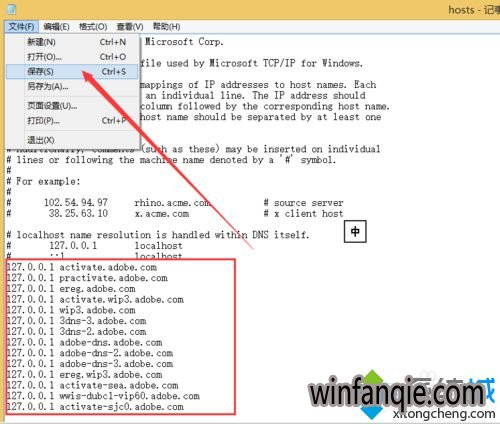This screenshot has width=500, height=424.
Task: Click the line 127.0.0.1 adobe-dns-3.adobe.com
Action: (x=90, y=364)
